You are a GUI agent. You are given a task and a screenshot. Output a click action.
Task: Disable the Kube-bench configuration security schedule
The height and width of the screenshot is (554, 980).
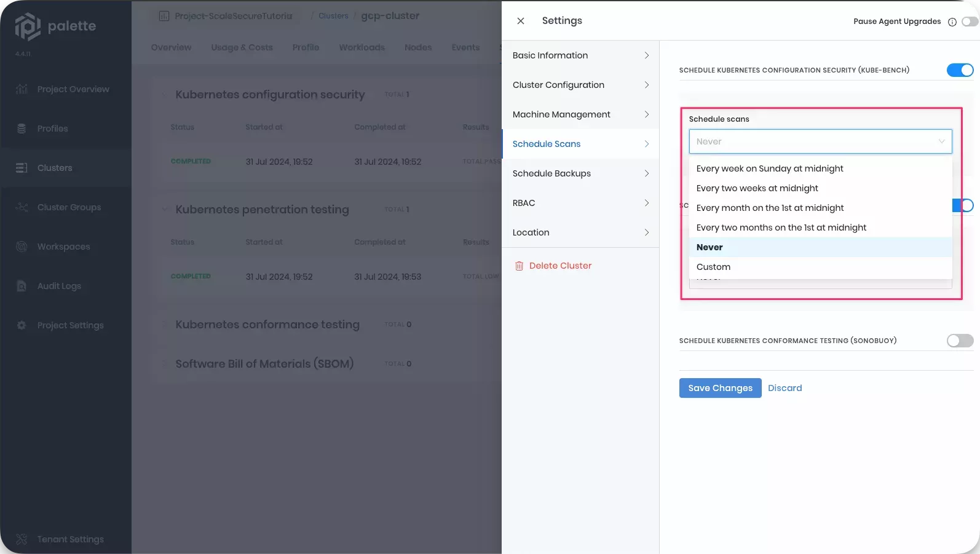point(960,70)
